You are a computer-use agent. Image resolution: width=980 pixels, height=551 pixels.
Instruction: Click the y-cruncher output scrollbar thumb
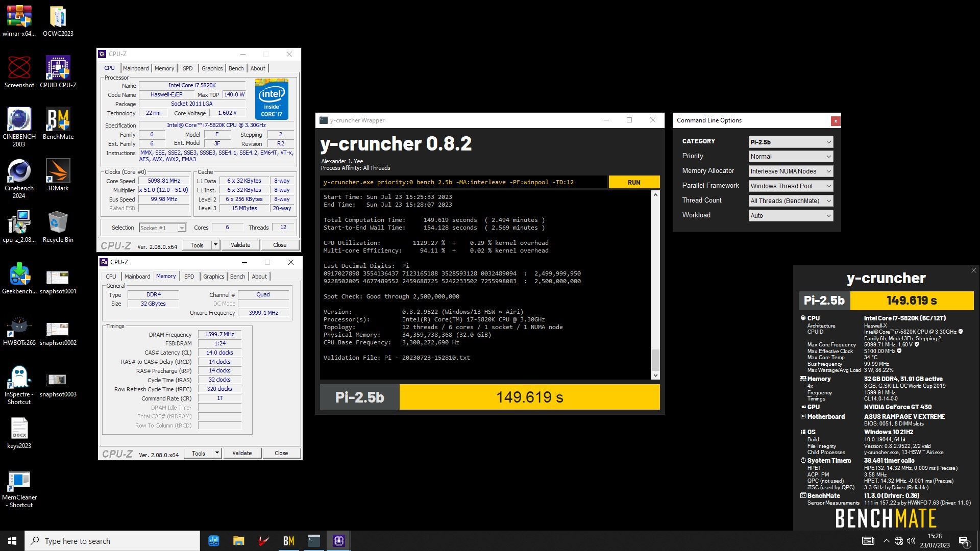pos(655,360)
